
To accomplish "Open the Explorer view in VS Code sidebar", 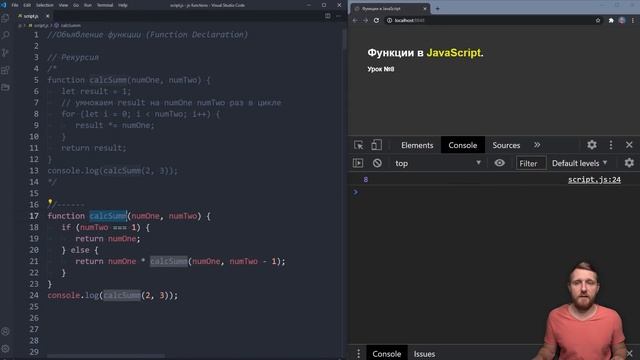I will [x=5, y=18].
